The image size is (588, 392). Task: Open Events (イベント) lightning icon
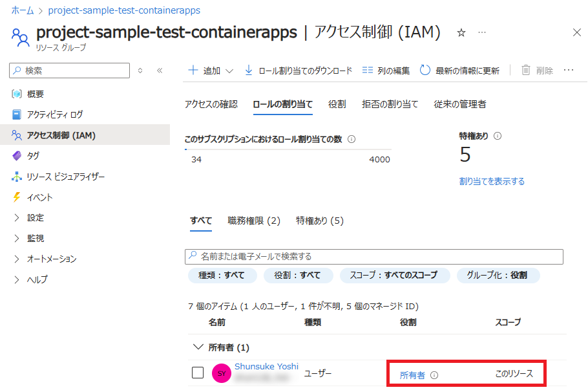pos(17,197)
